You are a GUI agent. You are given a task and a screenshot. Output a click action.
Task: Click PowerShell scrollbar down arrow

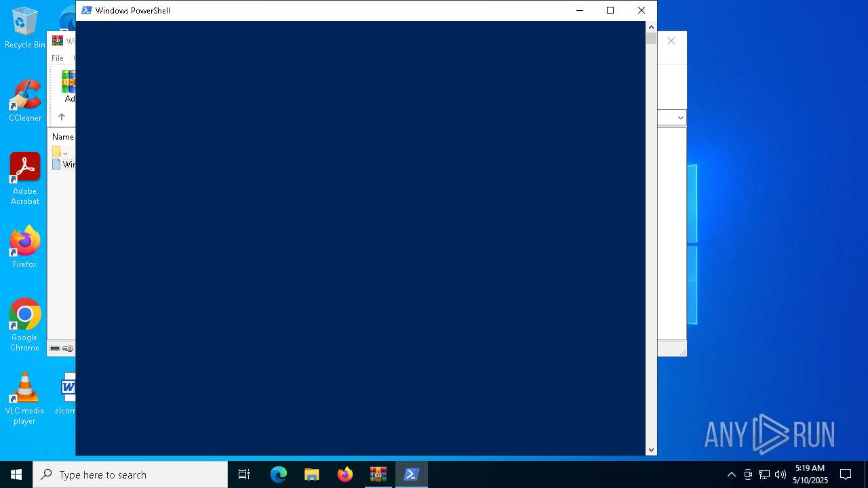click(x=651, y=450)
